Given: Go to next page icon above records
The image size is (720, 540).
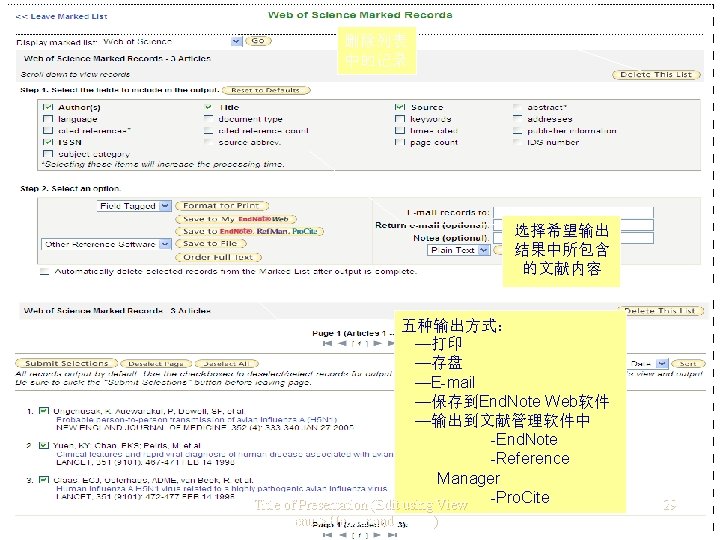Looking at the screenshot, I should [377, 343].
